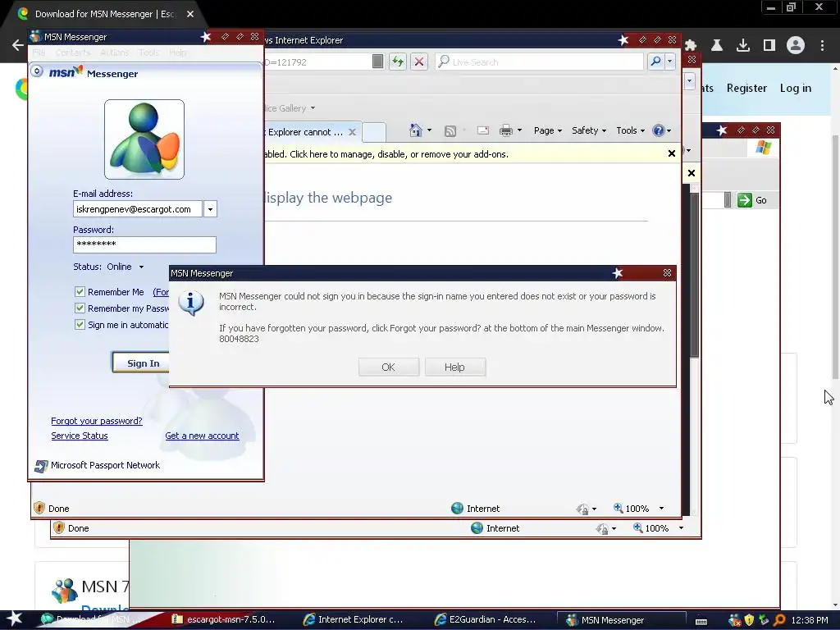Click the browser side panel icon

[769, 46]
